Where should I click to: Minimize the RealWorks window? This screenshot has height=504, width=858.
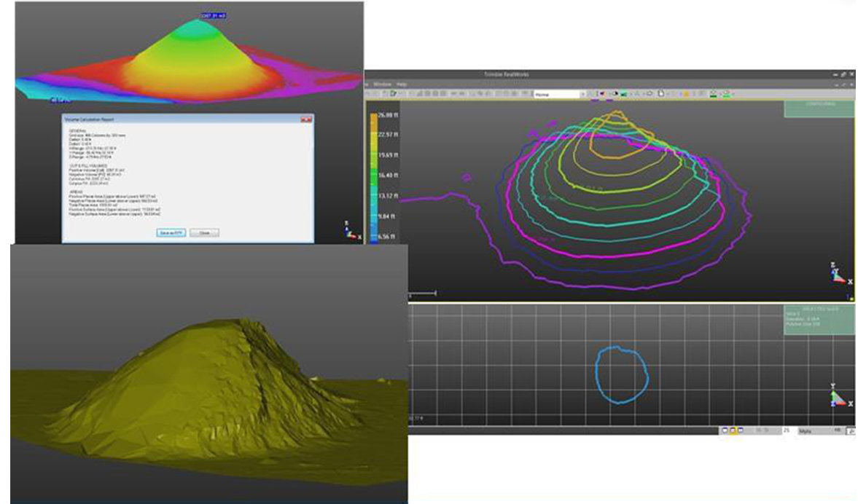pyautogui.click(x=835, y=74)
